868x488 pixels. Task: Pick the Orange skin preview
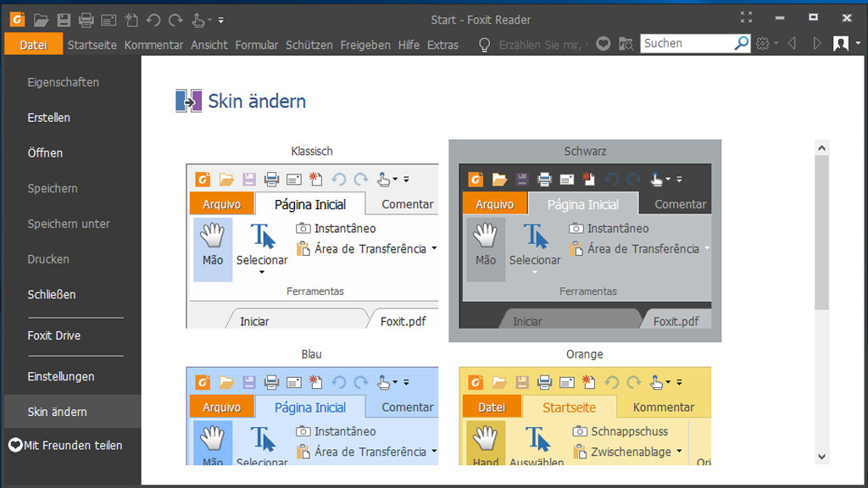(x=585, y=415)
